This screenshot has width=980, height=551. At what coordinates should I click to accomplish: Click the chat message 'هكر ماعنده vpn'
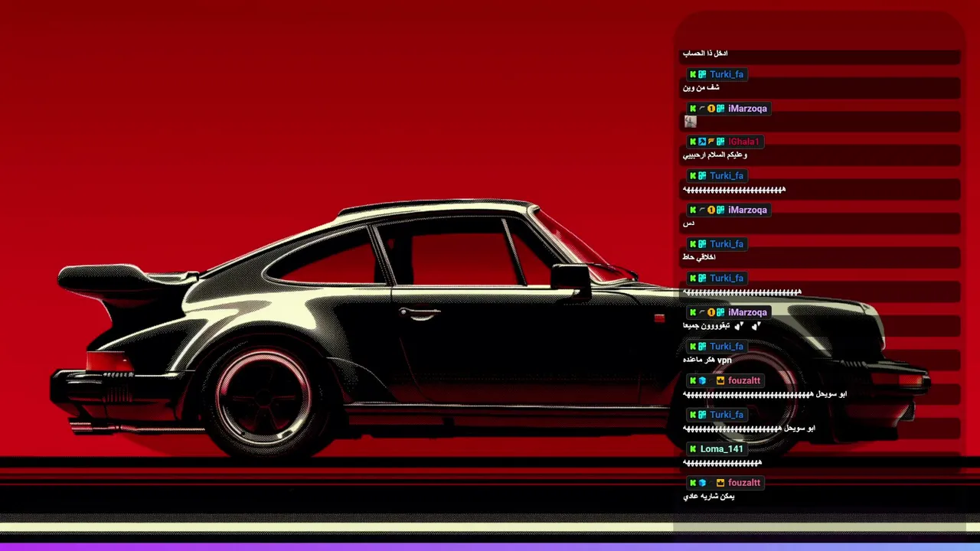coord(707,360)
